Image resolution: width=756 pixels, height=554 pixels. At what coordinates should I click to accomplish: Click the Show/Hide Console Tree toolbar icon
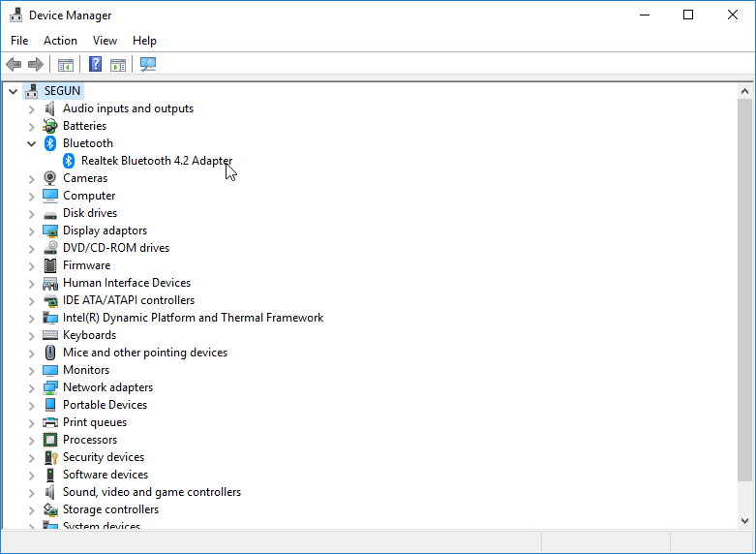66,64
